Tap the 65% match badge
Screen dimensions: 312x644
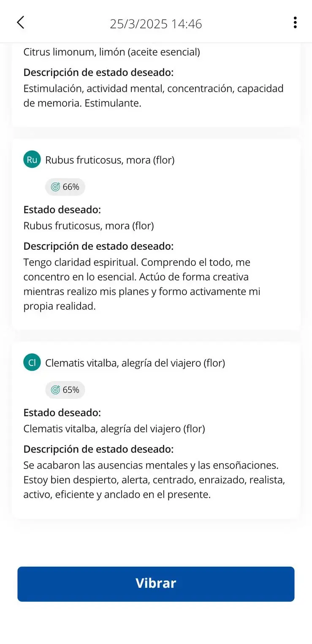pos(65,390)
